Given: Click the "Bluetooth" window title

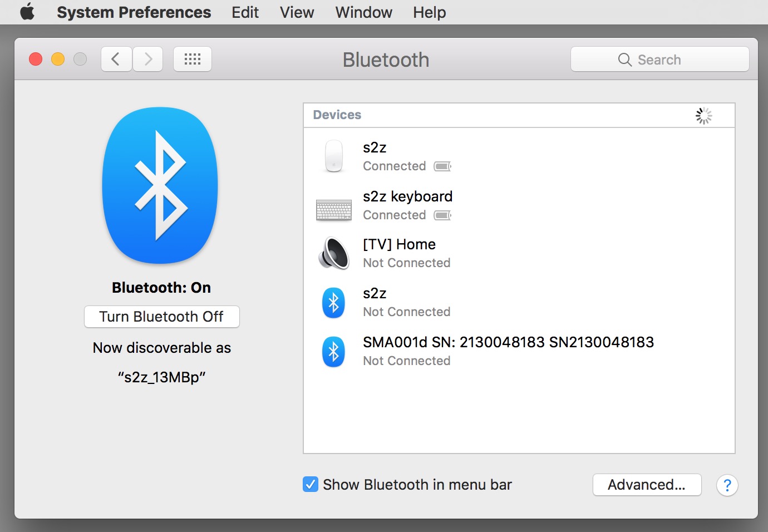Looking at the screenshot, I should (x=386, y=60).
